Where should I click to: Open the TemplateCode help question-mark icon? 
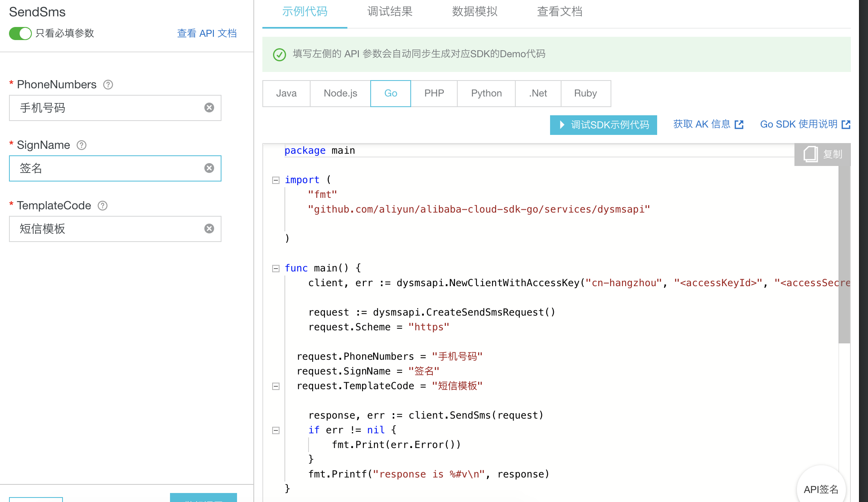click(x=103, y=206)
